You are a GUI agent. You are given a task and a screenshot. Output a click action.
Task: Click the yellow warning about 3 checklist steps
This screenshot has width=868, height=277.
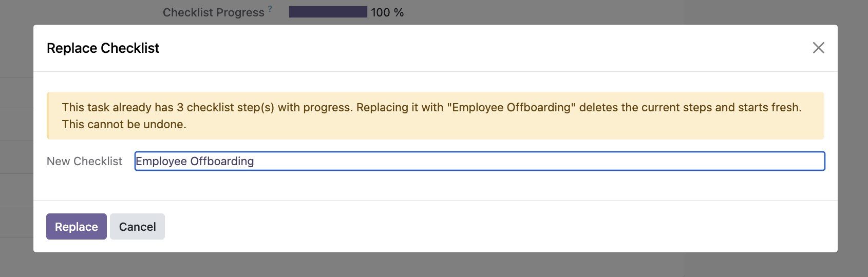(436, 115)
